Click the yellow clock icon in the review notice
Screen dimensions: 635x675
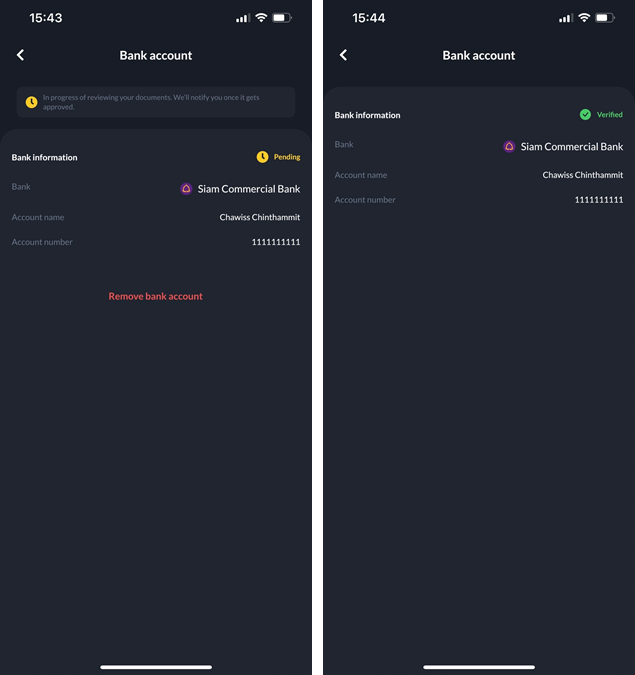coord(31,102)
